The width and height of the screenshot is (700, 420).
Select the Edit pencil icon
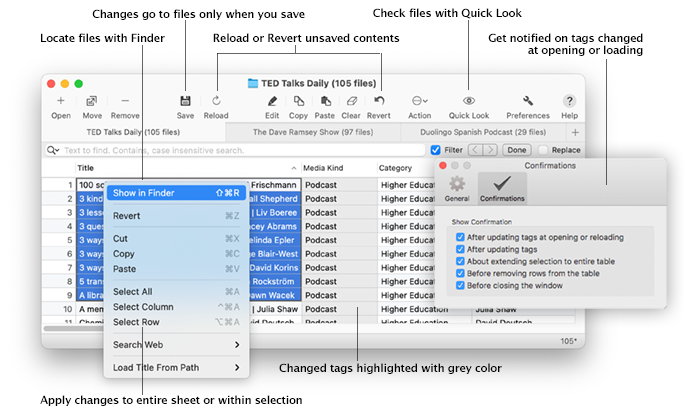(x=272, y=101)
